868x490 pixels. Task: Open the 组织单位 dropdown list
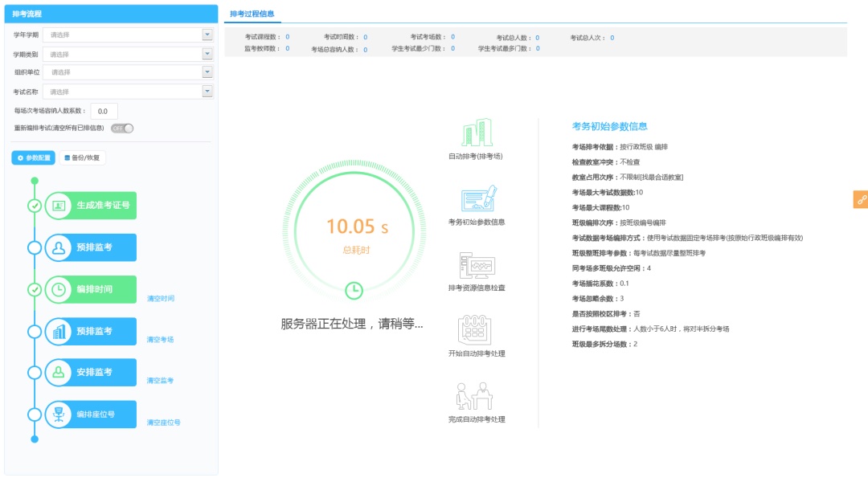pos(207,72)
